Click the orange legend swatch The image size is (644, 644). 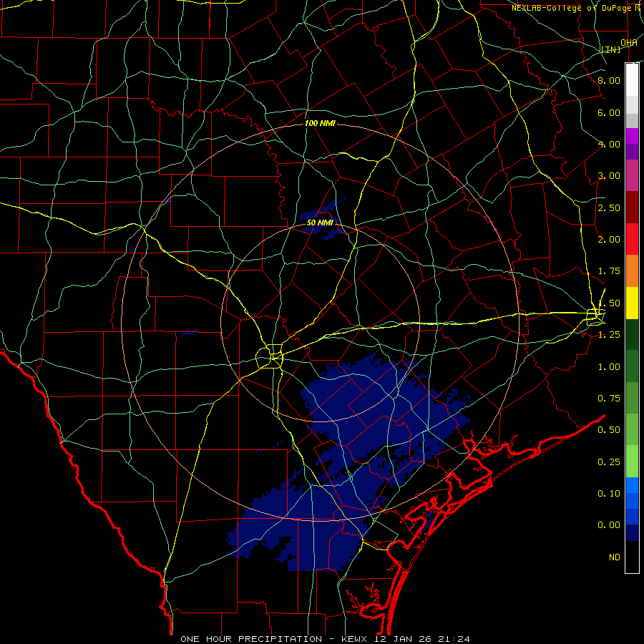tap(632, 271)
